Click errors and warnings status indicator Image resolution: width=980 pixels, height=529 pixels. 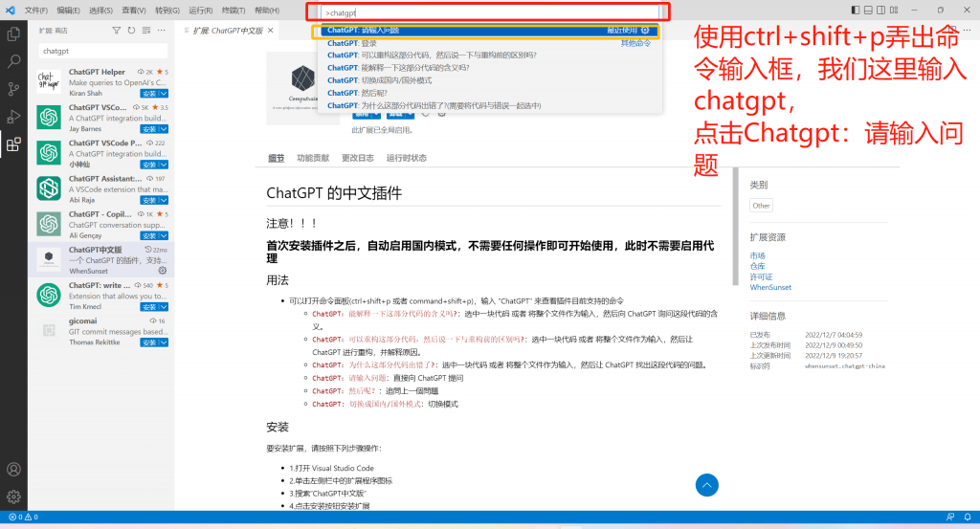[x=23, y=518]
